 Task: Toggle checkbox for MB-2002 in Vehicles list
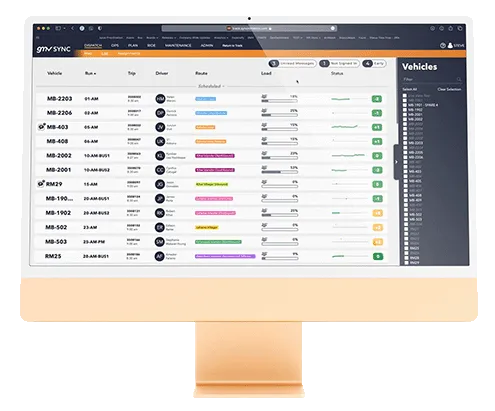(405, 119)
